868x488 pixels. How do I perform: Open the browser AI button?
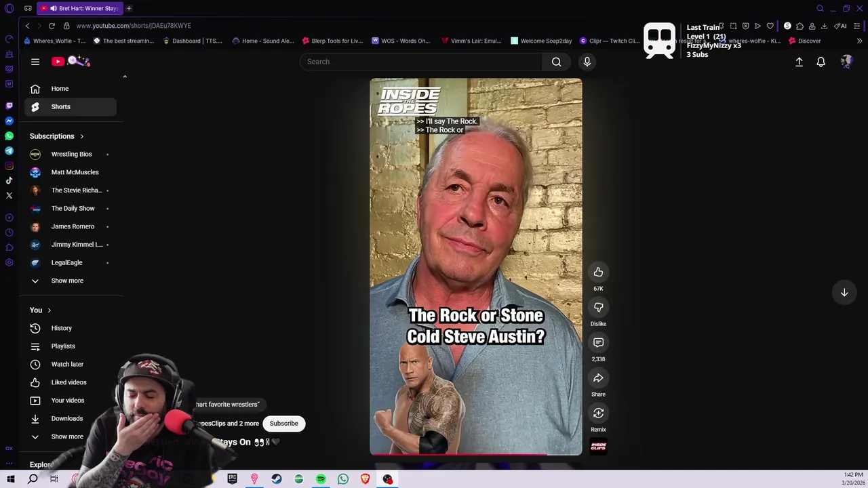pyautogui.click(x=841, y=26)
